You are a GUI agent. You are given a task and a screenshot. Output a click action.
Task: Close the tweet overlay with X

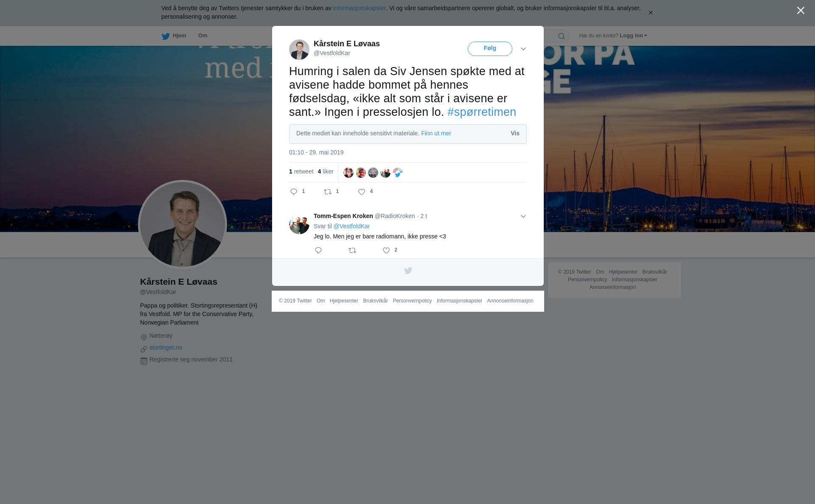(801, 11)
